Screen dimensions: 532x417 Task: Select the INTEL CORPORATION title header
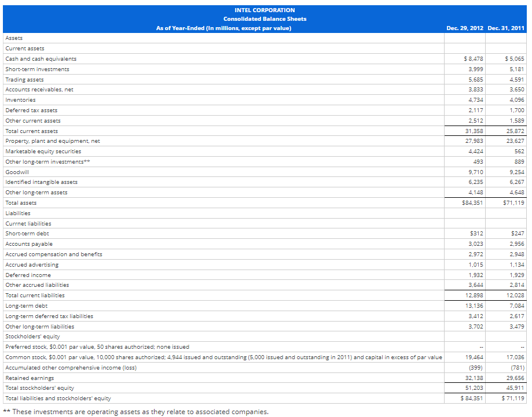pos(265,10)
